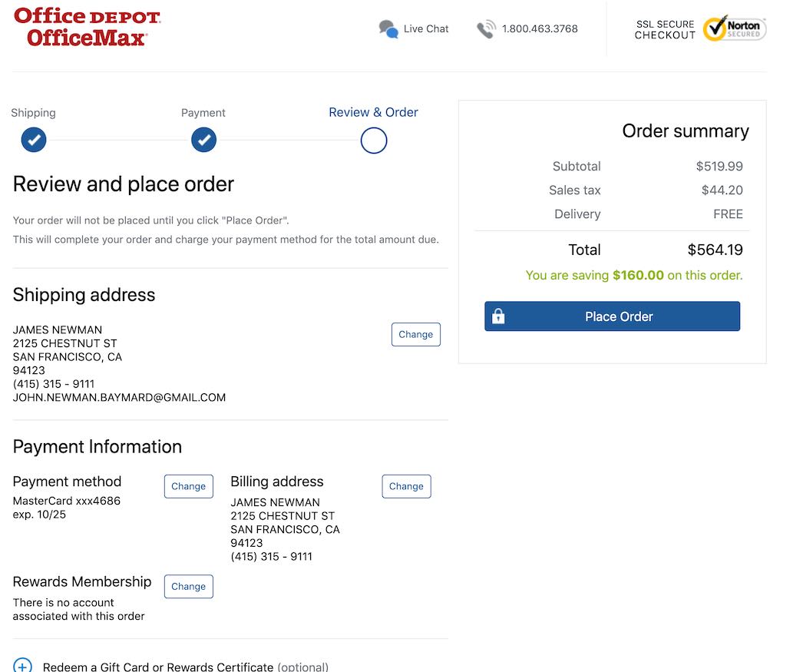793x672 pixels.
Task: Select the Review & Order step label
Action: (x=373, y=112)
